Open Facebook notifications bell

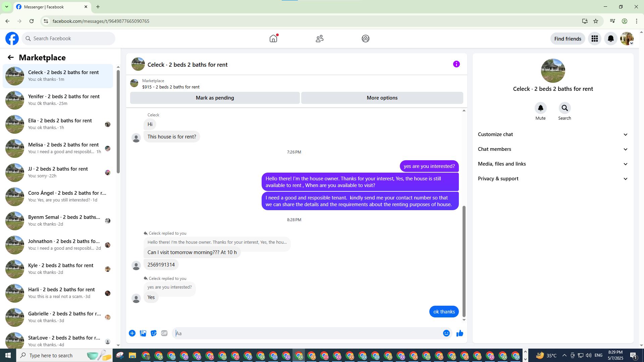pyautogui.click(x=610, y=39)
